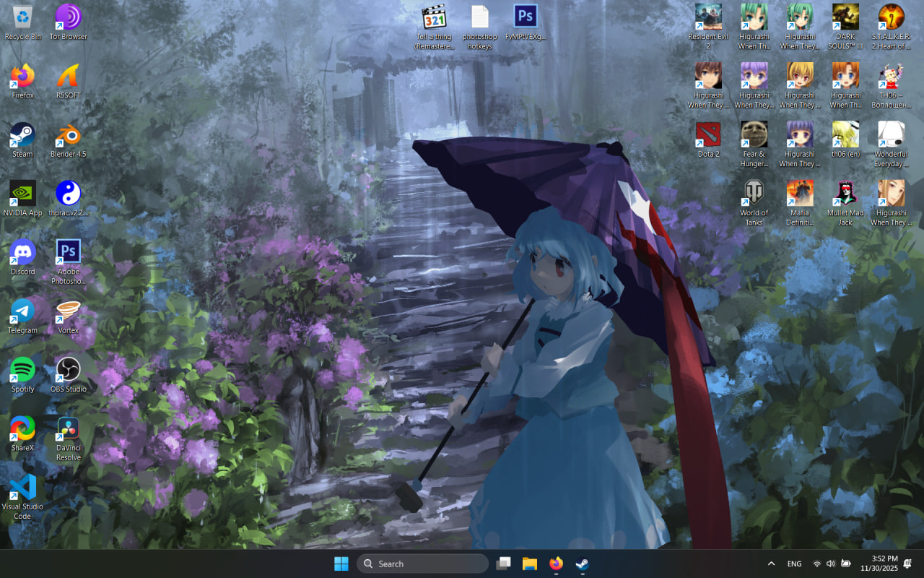Open quick settings via network, volume, battery icons
This screenshot has width=924, height=578.
[832, 564]
